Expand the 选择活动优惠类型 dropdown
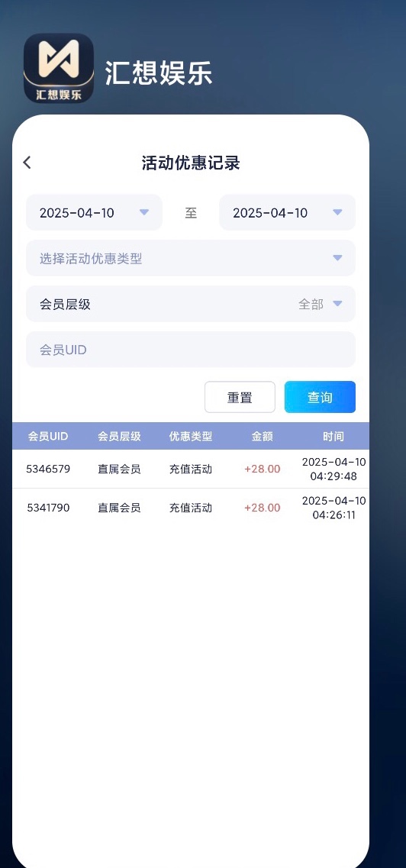Screen dimensions: 406x868 click(191, 258)
